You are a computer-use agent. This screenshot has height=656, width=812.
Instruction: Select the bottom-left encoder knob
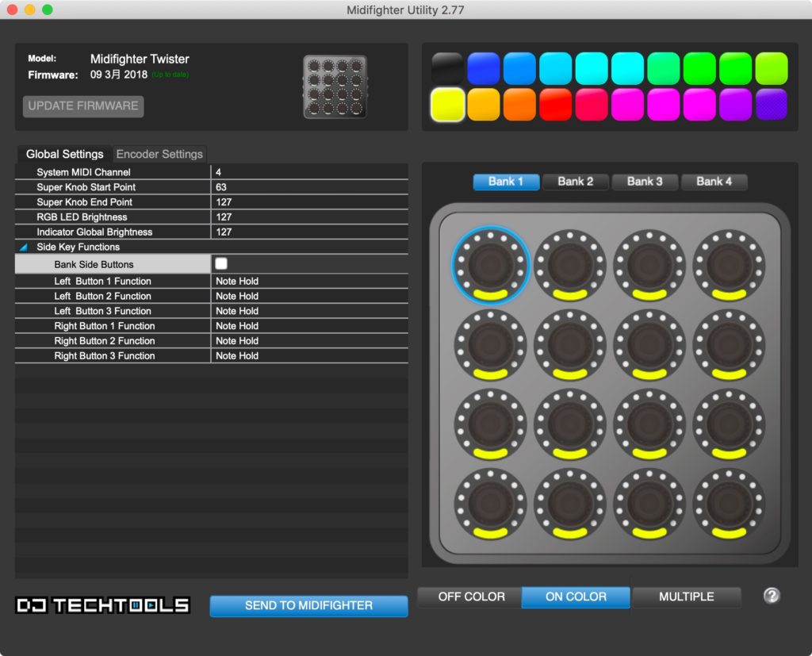(490, 503)
